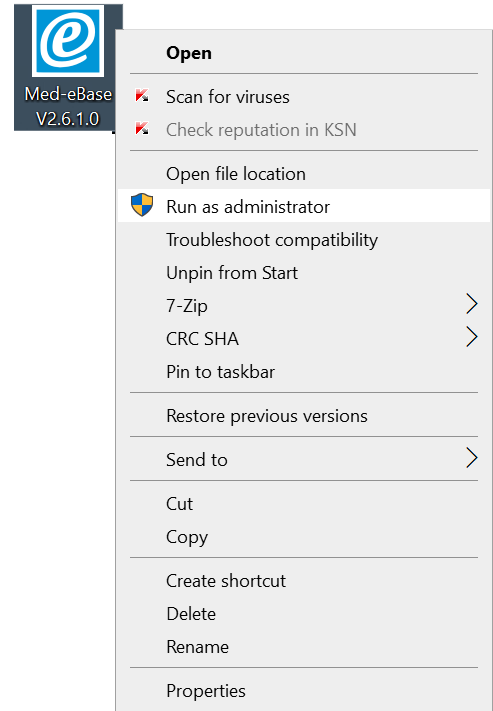Expand the 7-Zip submenu arrow
The image size is (493, 711).
472,304
